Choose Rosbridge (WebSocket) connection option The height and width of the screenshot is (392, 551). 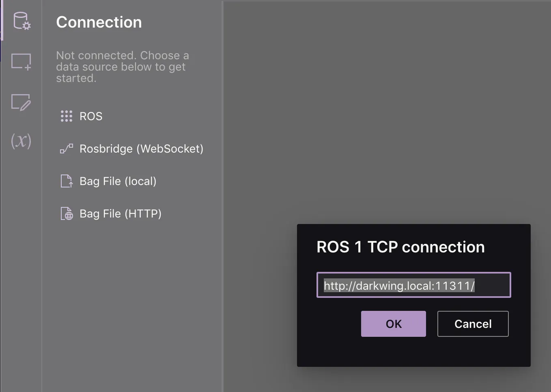tap(142, 149)
